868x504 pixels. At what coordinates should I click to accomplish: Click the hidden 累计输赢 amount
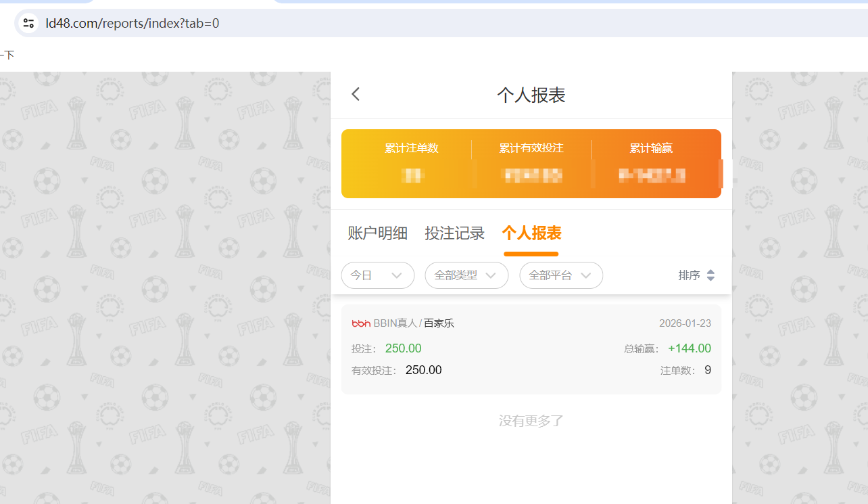[651, 176]
